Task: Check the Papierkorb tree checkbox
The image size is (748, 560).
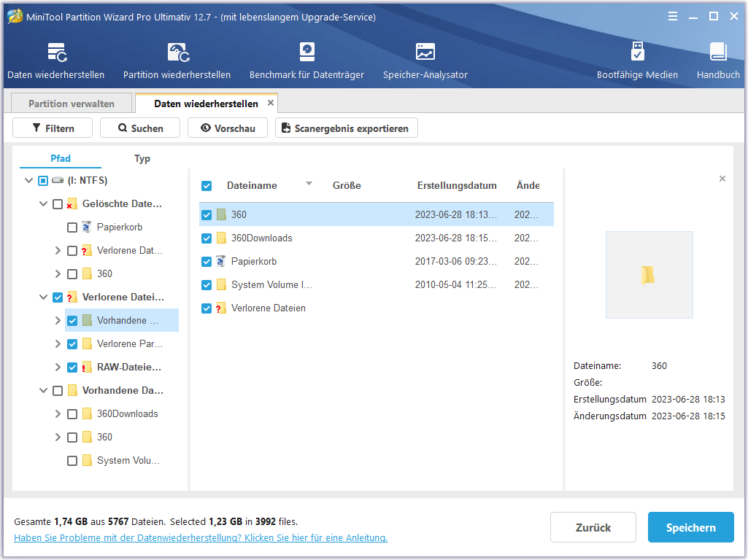Action: [72, 227]
